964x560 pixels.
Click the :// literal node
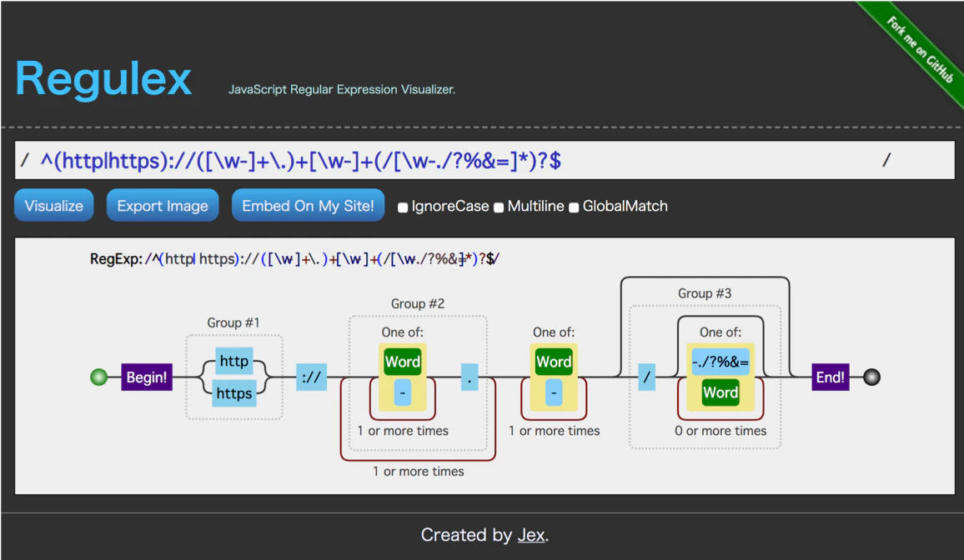tap(311, 377)
